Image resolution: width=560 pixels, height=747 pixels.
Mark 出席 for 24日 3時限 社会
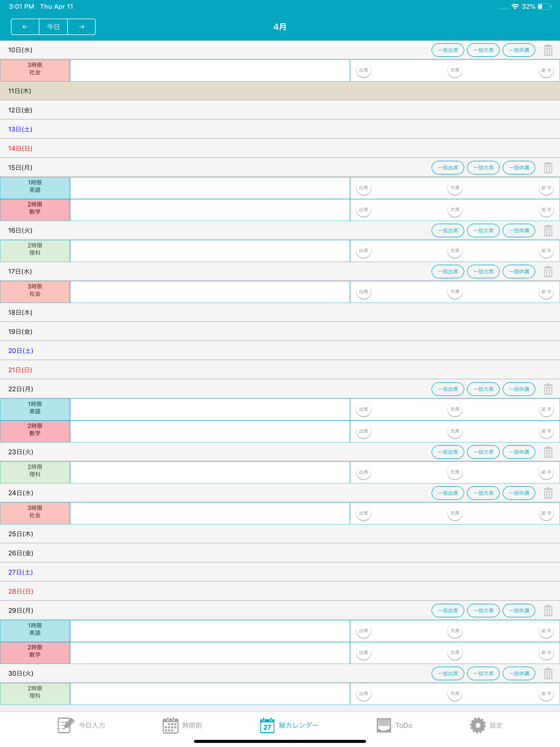point(363,513)
